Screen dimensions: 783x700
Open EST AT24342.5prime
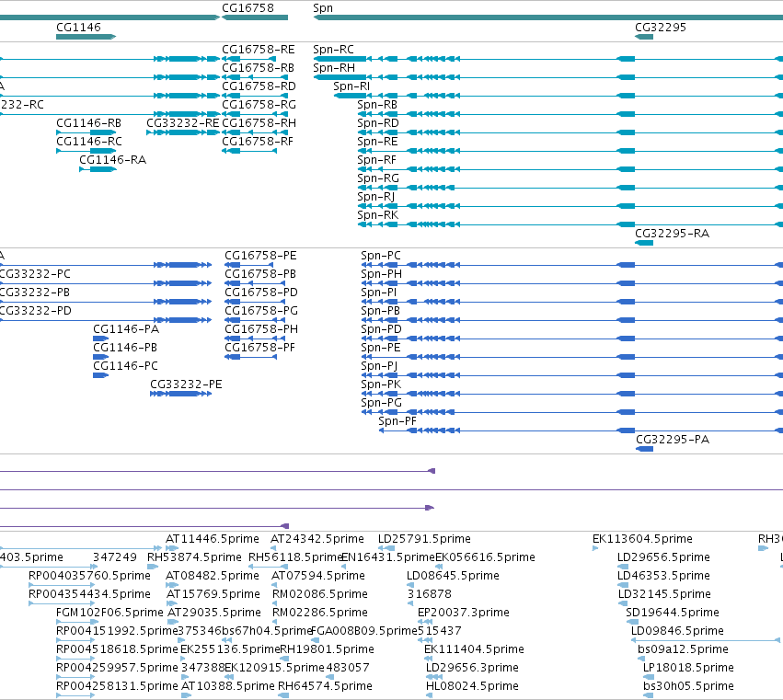click(x=317, y=539)
